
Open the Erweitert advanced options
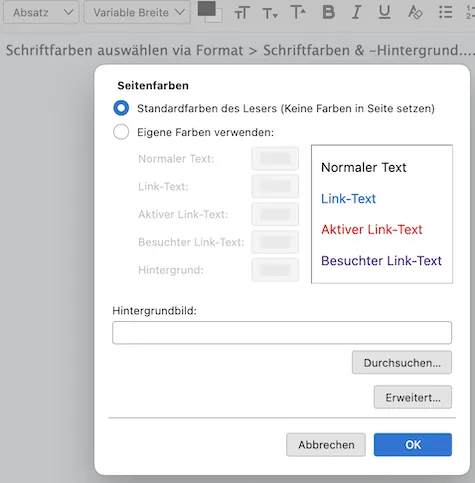[x=413, y=397]
